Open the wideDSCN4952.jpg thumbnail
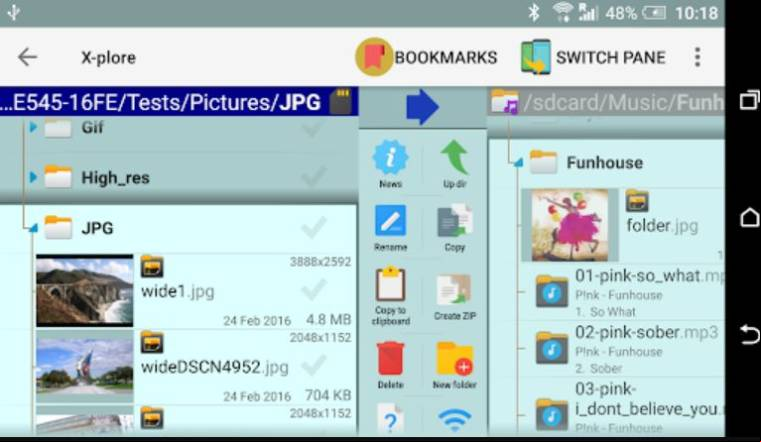 pos(84,366)
